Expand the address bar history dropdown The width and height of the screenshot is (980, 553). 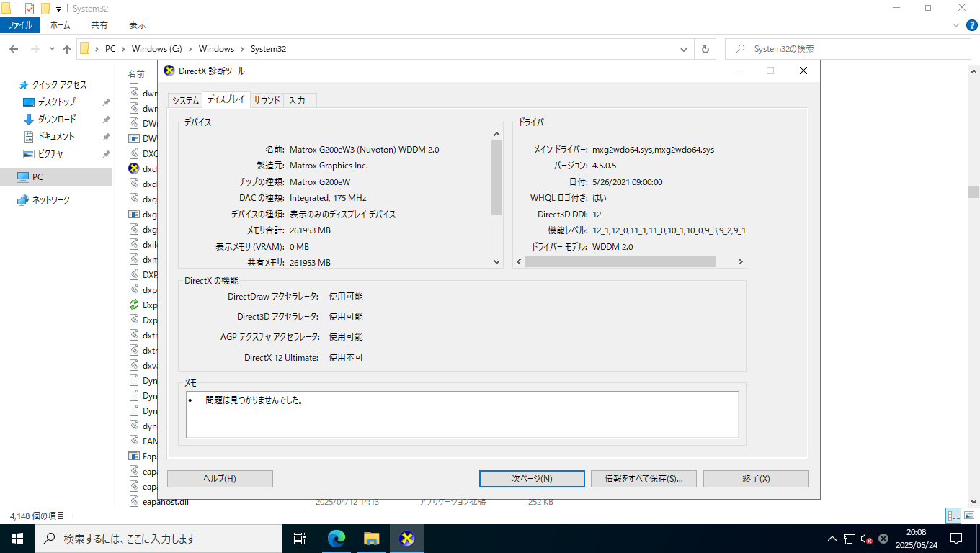pos(684,49)
